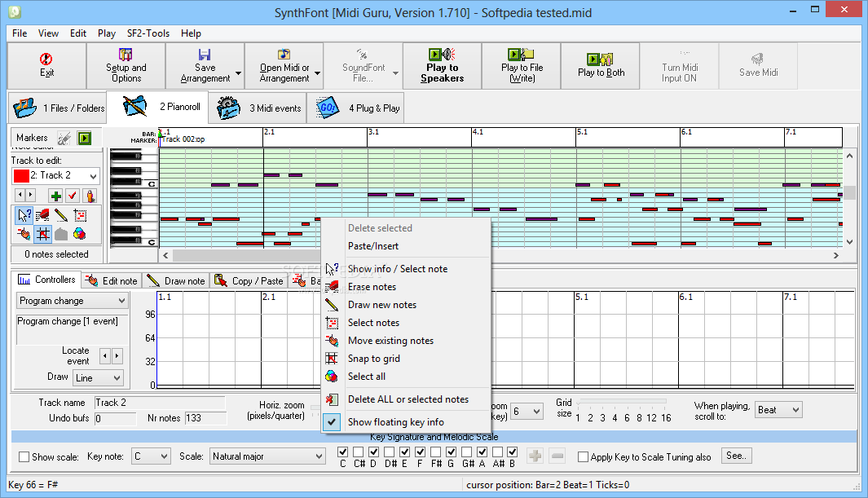
Task: Toggle the D note checkbox
Action: (x=373, y=452)
